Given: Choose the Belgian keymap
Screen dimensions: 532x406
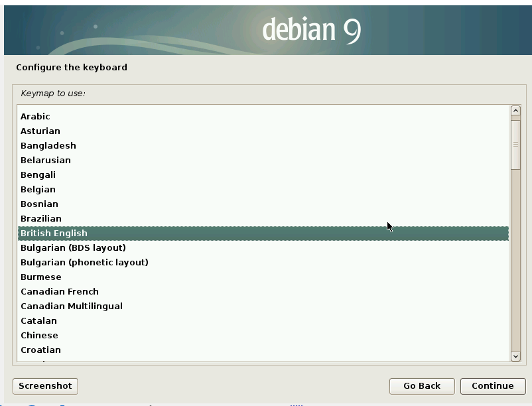Looking at the screenshot, I should pyautogui.click(x=38, y=190).
